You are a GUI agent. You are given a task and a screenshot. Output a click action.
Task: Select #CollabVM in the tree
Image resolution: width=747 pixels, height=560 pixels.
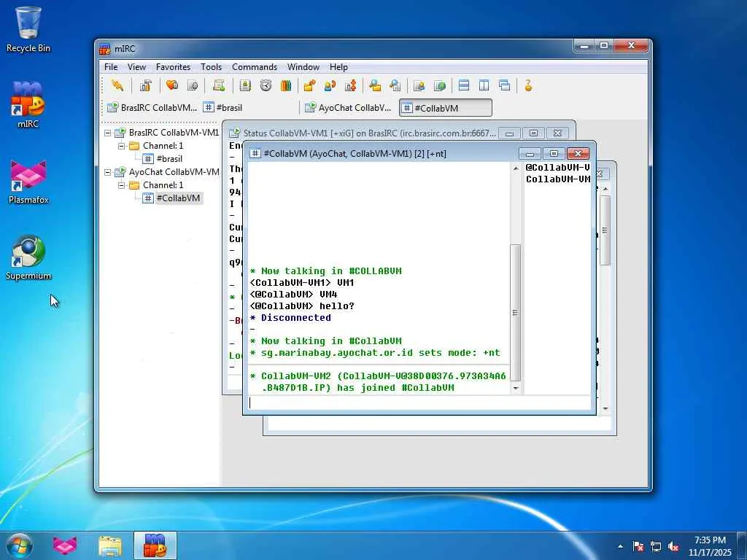tap(178, 198)
